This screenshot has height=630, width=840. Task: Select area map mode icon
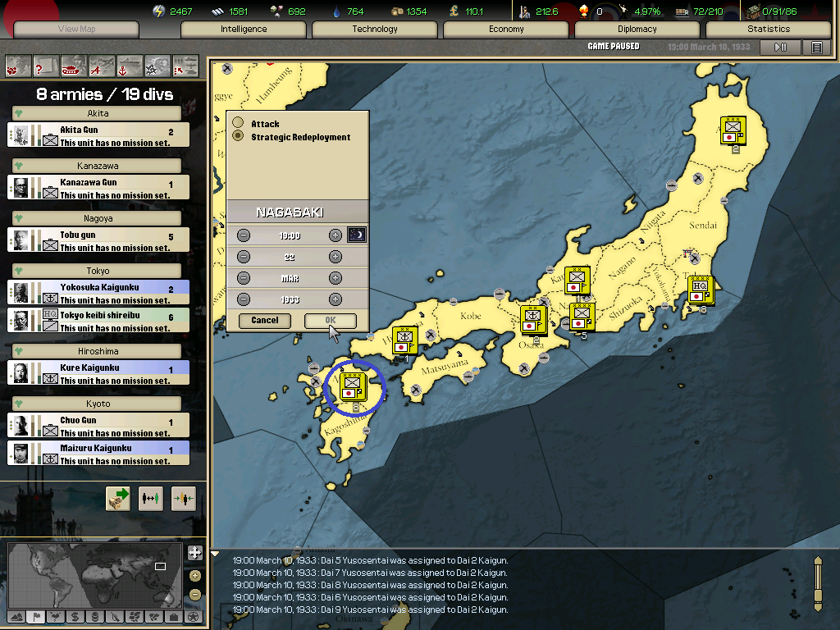(154, 617)
